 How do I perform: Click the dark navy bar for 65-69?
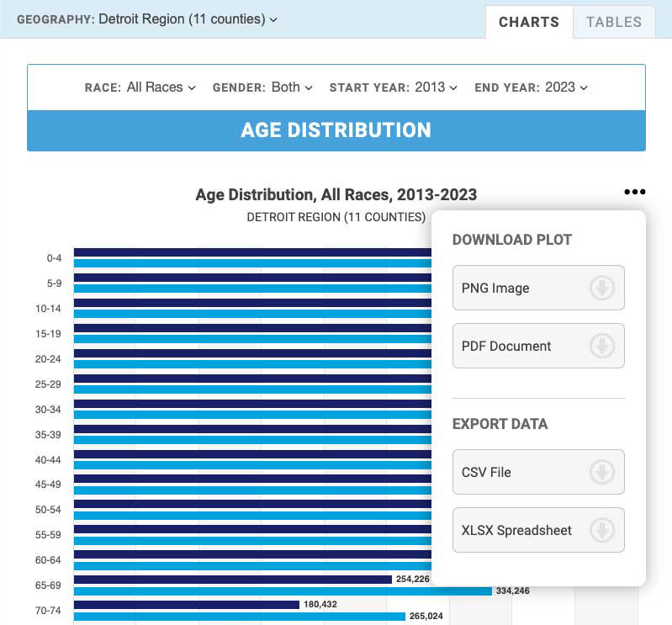tap(233, 580)
